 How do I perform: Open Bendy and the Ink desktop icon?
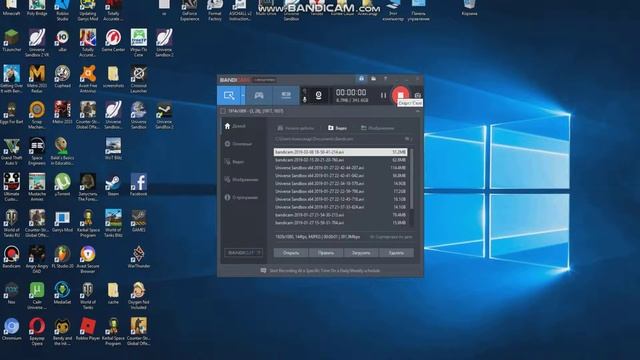(62, 331)
